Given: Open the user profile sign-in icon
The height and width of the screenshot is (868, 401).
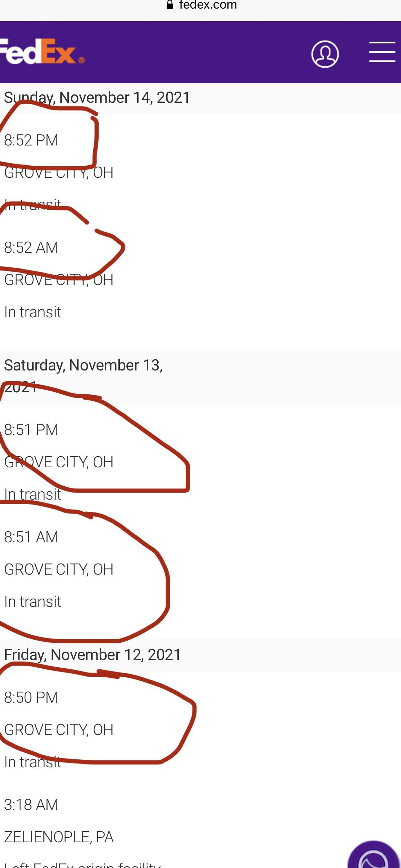Looking at the screenshot, I should (x=325, y=54).
